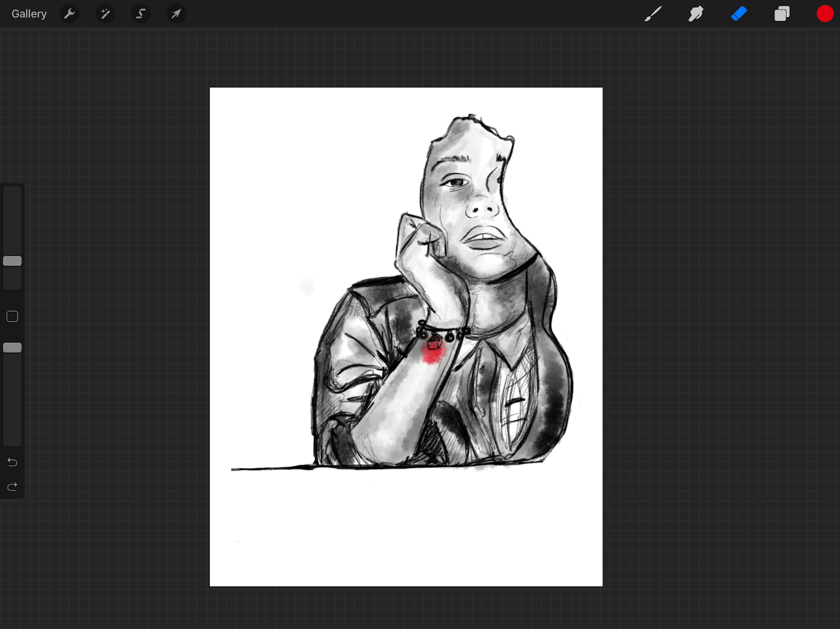Image resolution: width=840 pixels, height=629 pixels.
Task: Open the Layers panel
Action: coord(782,14)
